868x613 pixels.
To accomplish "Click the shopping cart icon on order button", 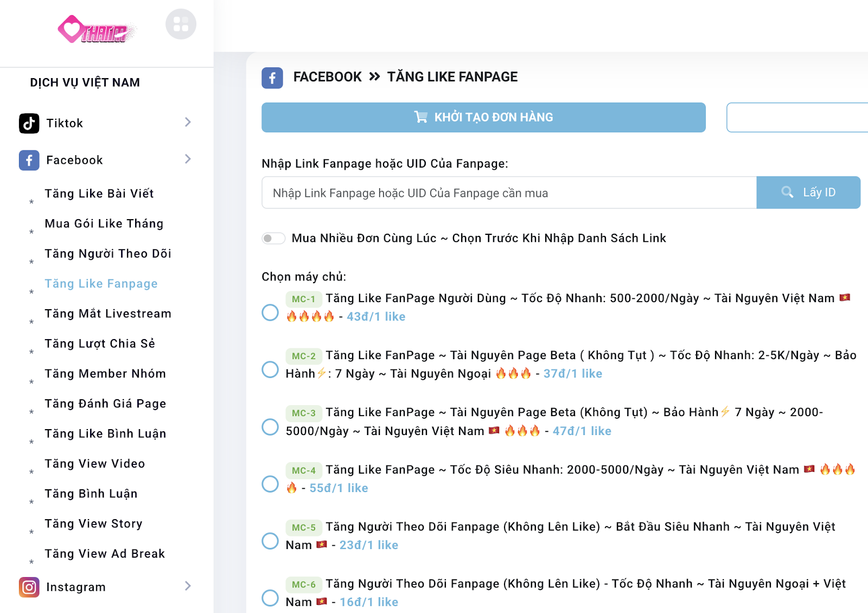I will 421,117.
